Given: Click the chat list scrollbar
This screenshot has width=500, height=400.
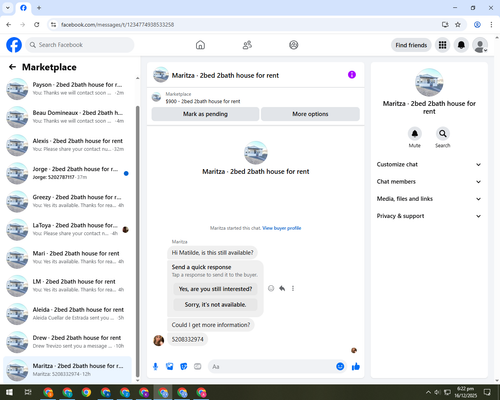Looking at the screenshot, I should pyautogui.click(x=137, y=242).
